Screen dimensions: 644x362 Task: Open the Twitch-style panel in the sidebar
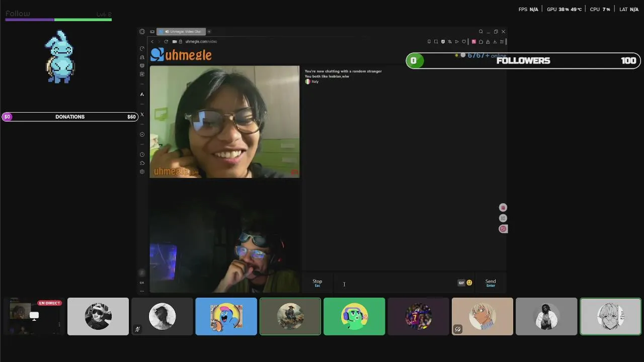click(142, 65)
